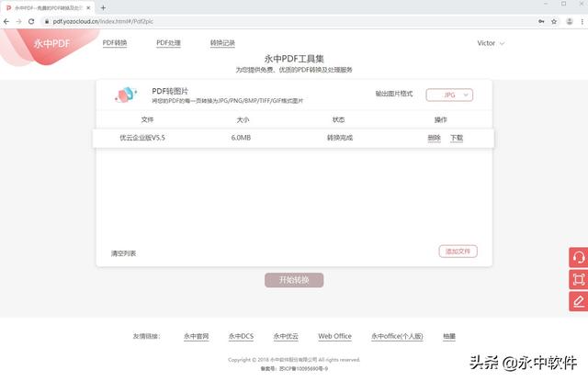Click the PDF转图片 feature icon
Viewport: 588px width, 381px height.
(x=126, y=95)
